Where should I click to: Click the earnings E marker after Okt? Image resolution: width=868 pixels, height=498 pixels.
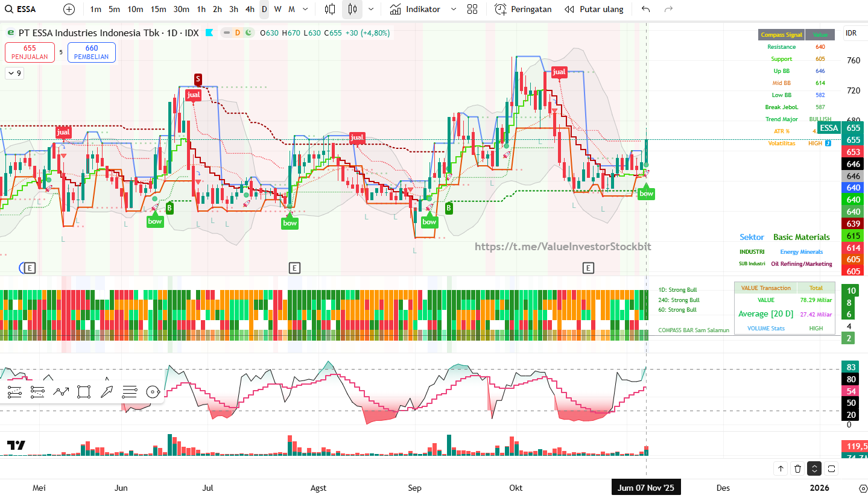tap(588, 268)
